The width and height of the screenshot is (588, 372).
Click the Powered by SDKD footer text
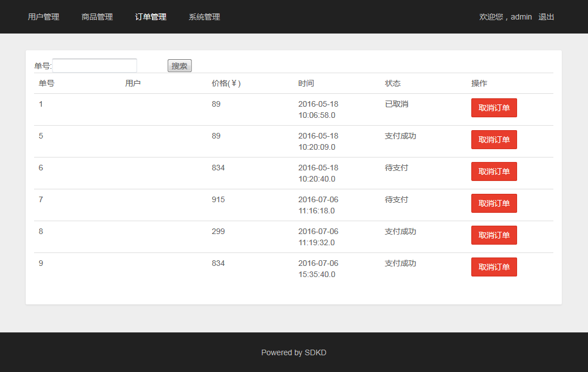(x=294, y=352)
